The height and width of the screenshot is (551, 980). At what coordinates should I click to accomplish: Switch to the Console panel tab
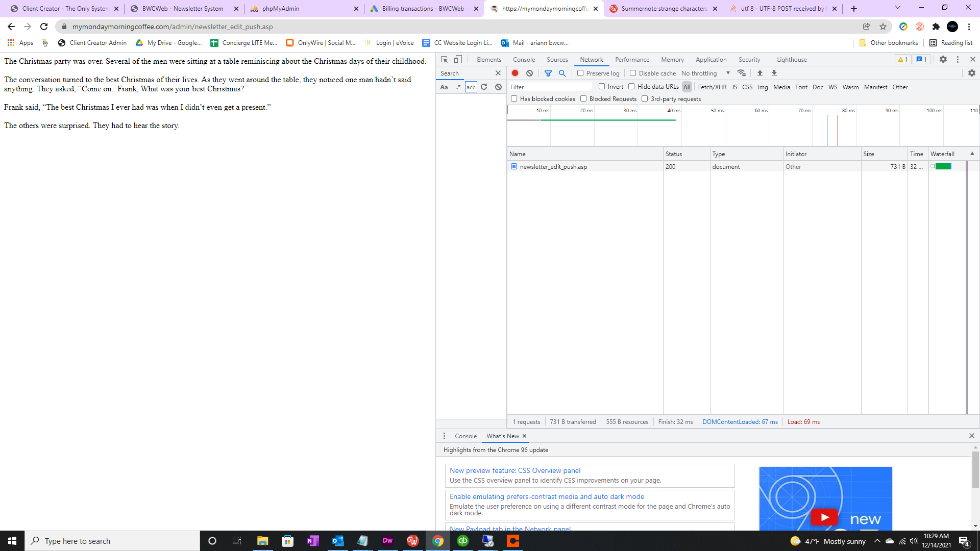(524, 60)
